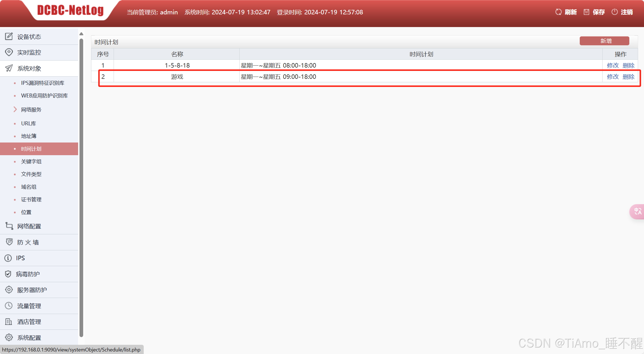The height and width of the screenshot is (354, 644).
Task: Click the floating translate icon at right edge
Action: (638, 211)
